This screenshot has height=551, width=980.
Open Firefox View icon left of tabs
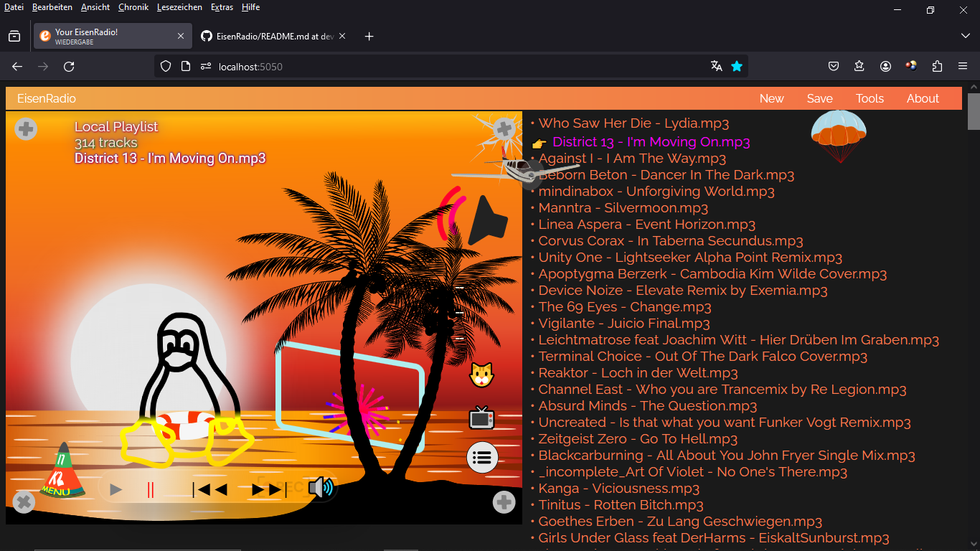14,36
